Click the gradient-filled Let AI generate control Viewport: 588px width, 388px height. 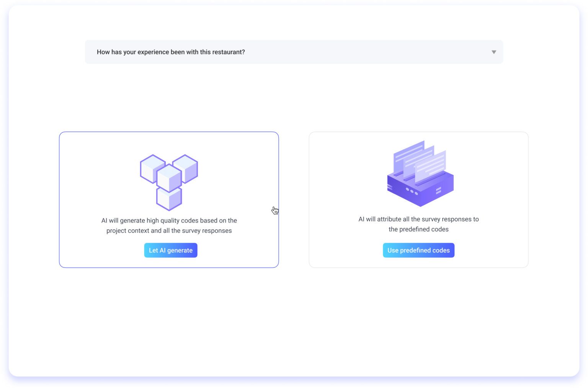170,250
